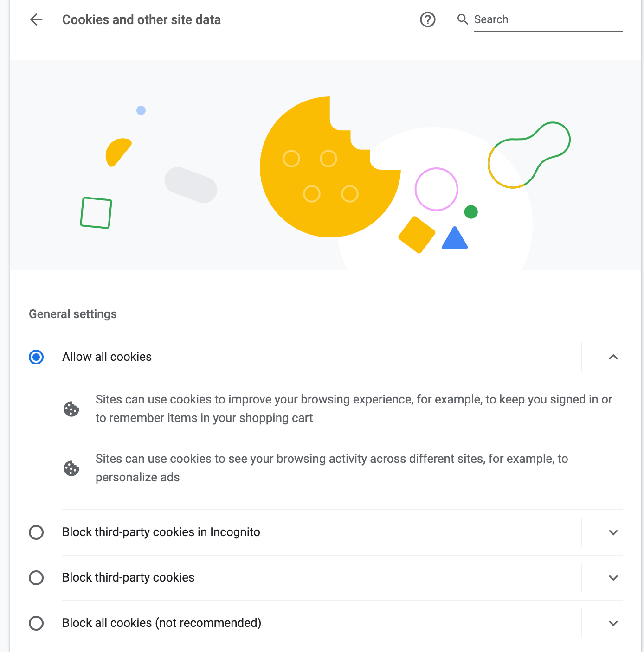Viewport: 644px width, 652px height.
Task: Expand Block third-party cookies in Incognito details
Action: [x=613, y=532]
